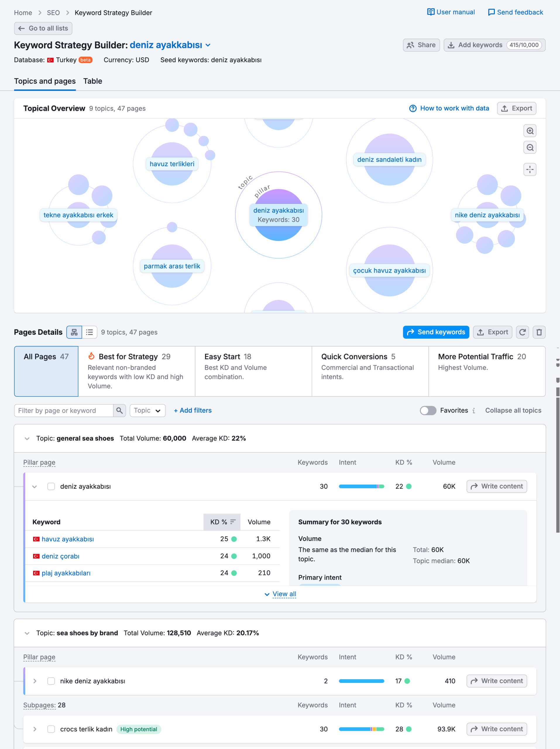Export the Topical Overview
The height and width of the screenshot is (749, 560).
tap(516, 108)
